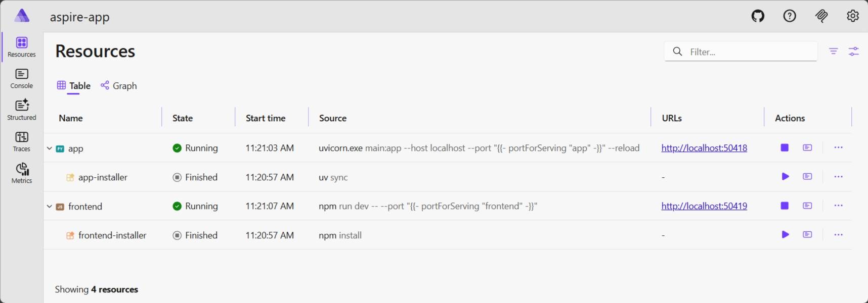Go to Structured logs in sidebar

point(22,110)
